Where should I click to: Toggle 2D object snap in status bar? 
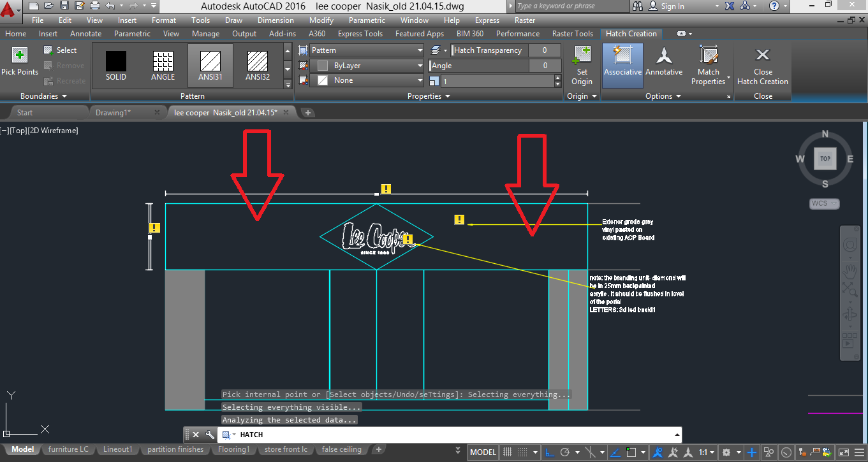pos(631,452)
